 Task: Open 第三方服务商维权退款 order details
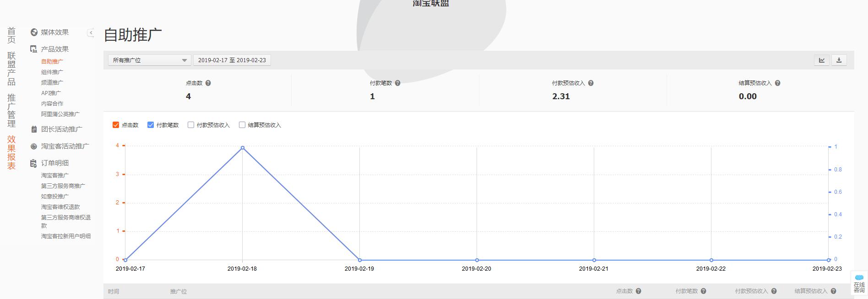point(66,221)
